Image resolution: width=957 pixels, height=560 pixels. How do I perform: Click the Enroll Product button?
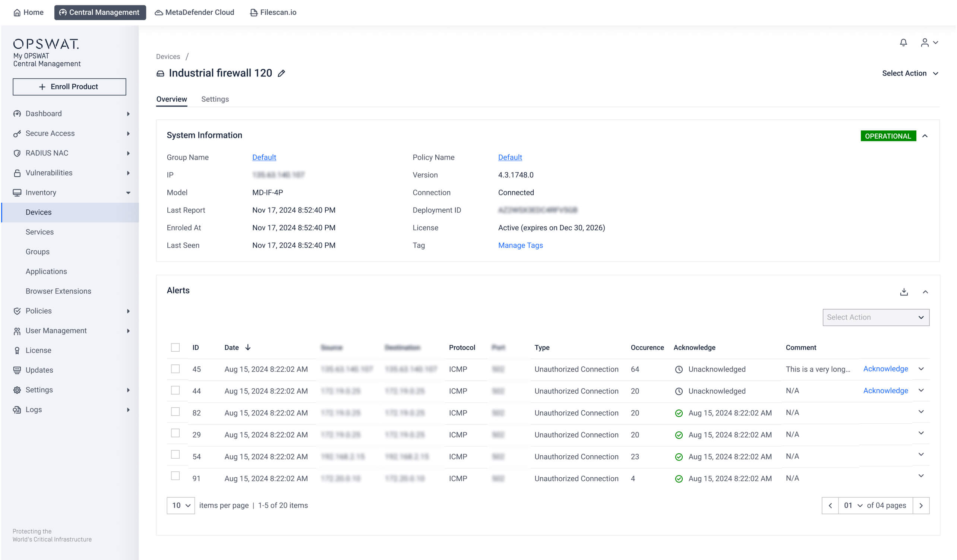(69, 86)
